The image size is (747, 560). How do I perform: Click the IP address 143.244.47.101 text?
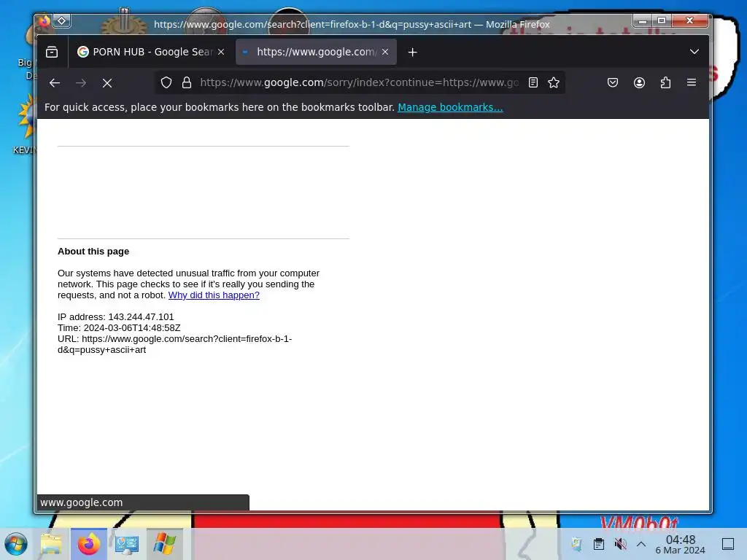[x=116, y=317]
